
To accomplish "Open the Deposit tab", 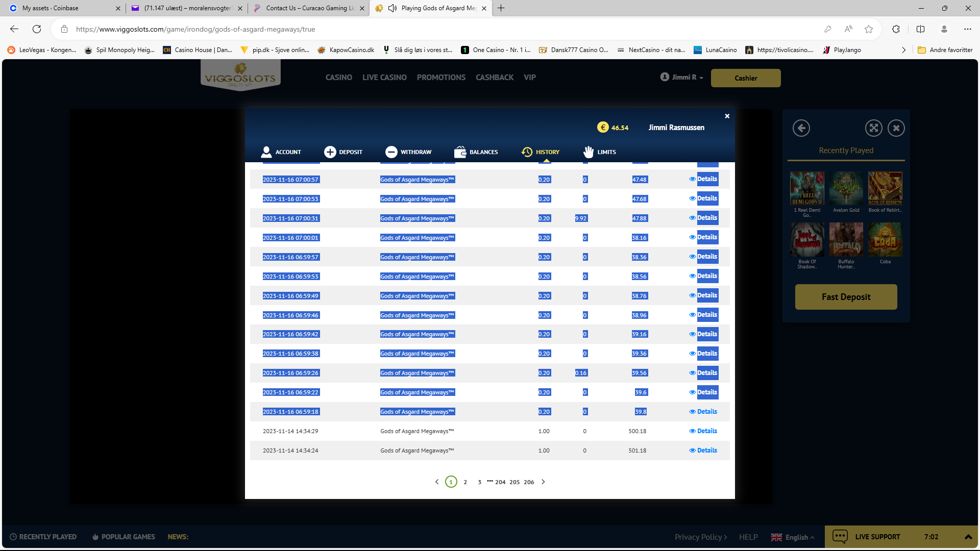I will pos(343,152).
